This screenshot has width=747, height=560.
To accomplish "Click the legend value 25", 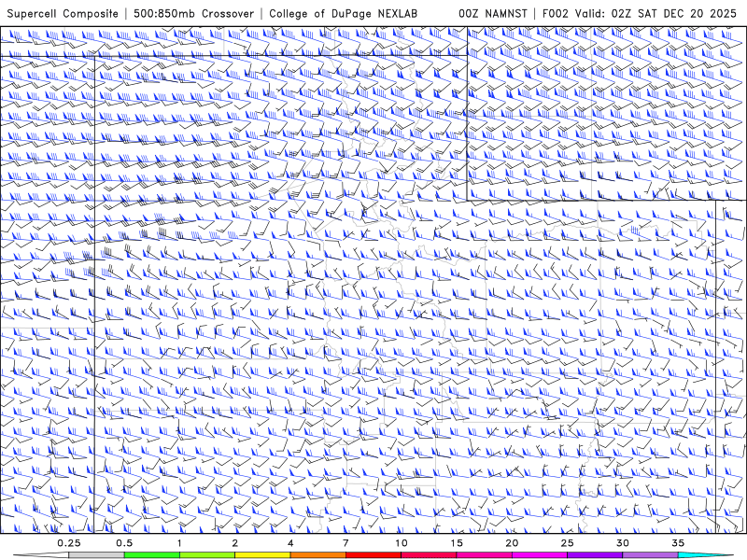I will point(567,543).
